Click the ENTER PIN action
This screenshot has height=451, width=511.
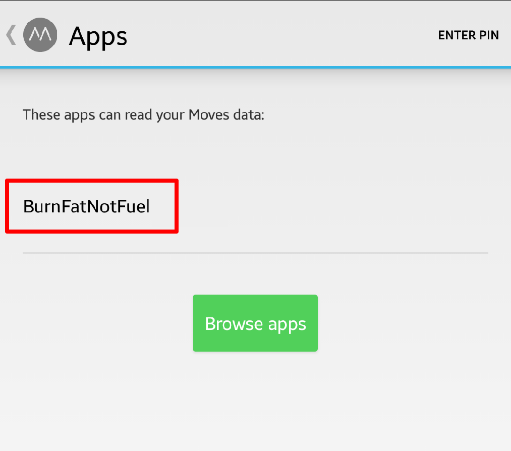point(468,35)
